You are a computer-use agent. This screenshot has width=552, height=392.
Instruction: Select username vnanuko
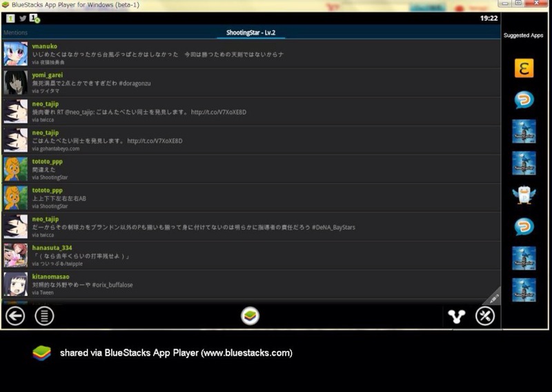[44, 46]
